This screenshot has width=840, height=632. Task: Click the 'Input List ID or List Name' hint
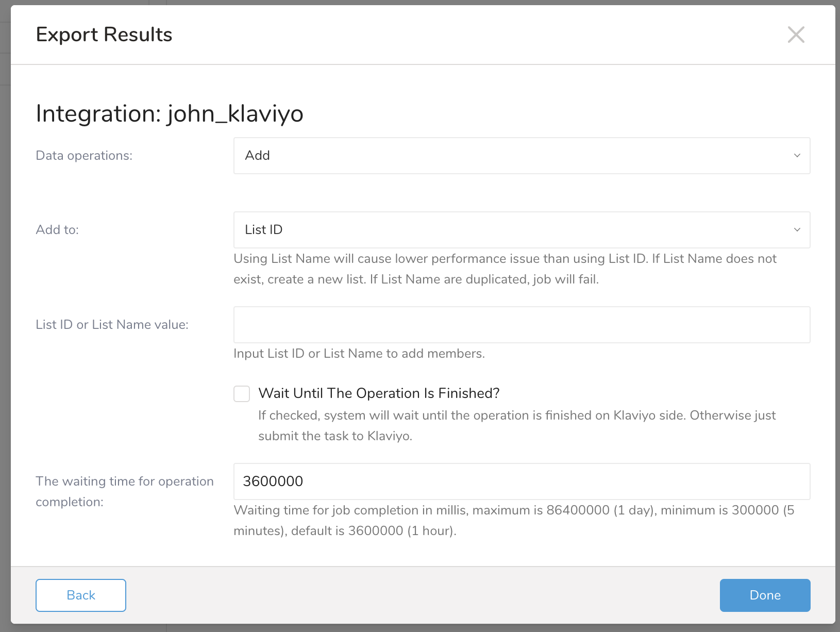click(x=359, y=354)
